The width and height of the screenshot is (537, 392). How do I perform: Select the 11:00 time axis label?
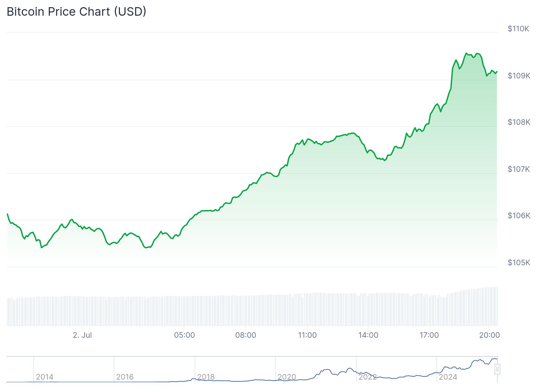(307, 335)
